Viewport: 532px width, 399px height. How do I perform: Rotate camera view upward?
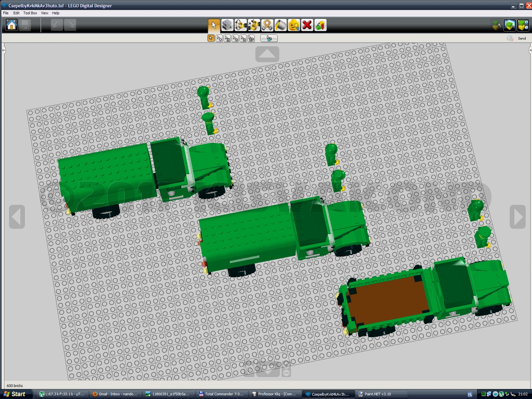click(267, 54)
